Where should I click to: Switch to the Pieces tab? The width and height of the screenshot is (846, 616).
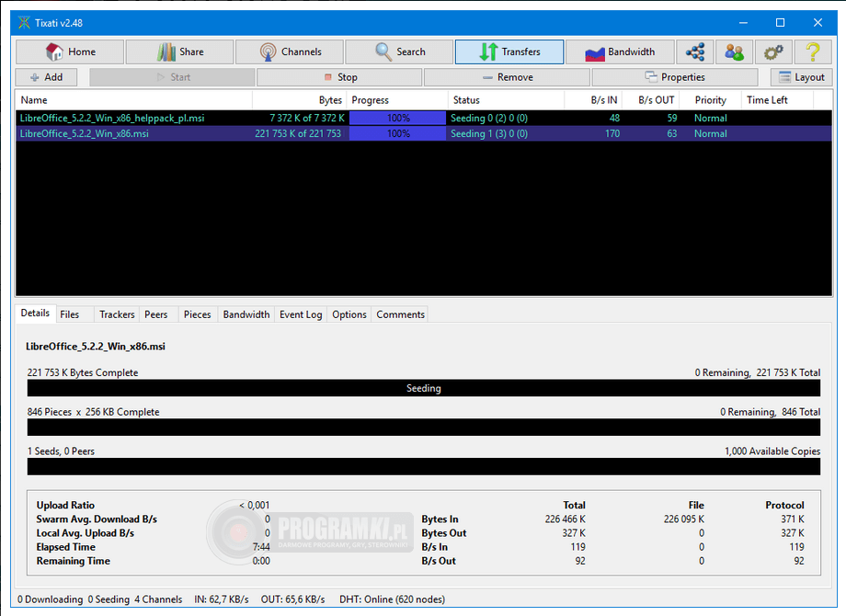coord(197,314)
